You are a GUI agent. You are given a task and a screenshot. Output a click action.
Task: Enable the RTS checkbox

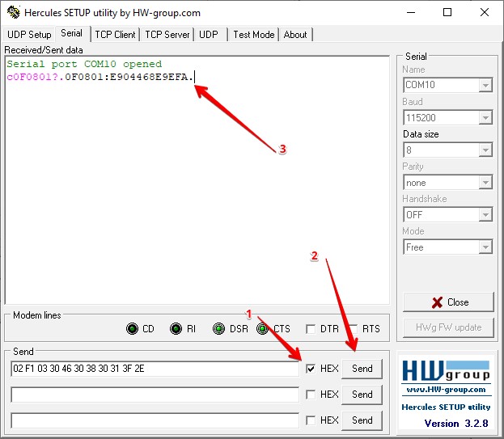(354, 329)
